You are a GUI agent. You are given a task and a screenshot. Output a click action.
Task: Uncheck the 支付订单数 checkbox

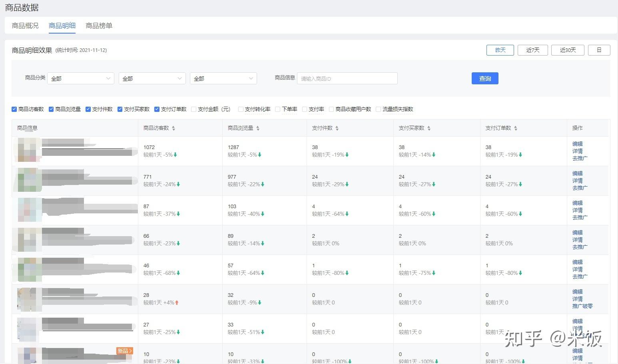click(157, 109)
